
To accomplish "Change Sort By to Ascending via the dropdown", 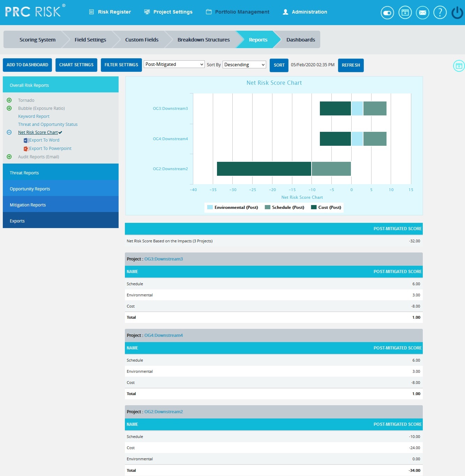I will pyautogui.click(x=244, y=65).
